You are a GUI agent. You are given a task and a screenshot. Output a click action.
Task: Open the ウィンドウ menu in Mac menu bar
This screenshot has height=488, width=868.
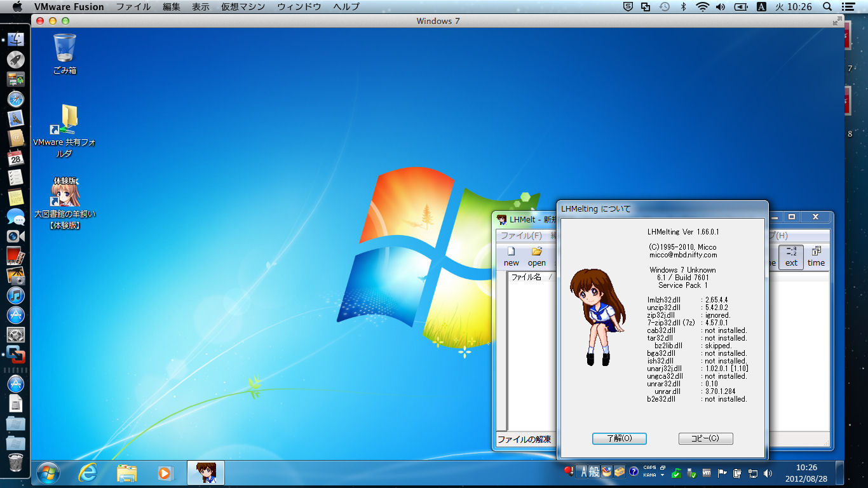[x=299, y=6]
